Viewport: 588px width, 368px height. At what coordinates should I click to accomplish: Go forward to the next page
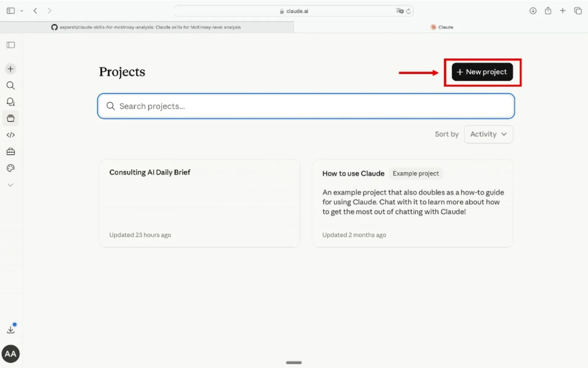[49, 11]
